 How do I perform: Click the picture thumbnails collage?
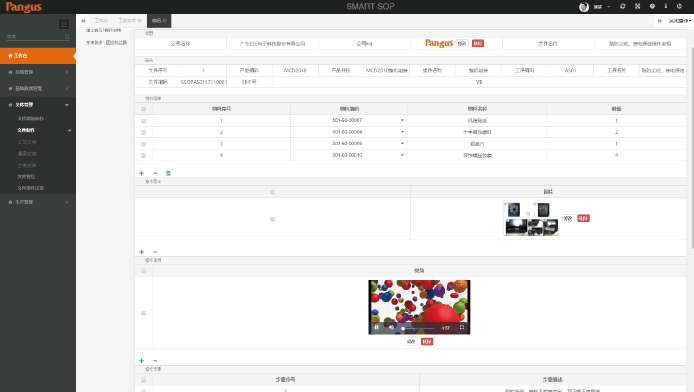(531, 219)
